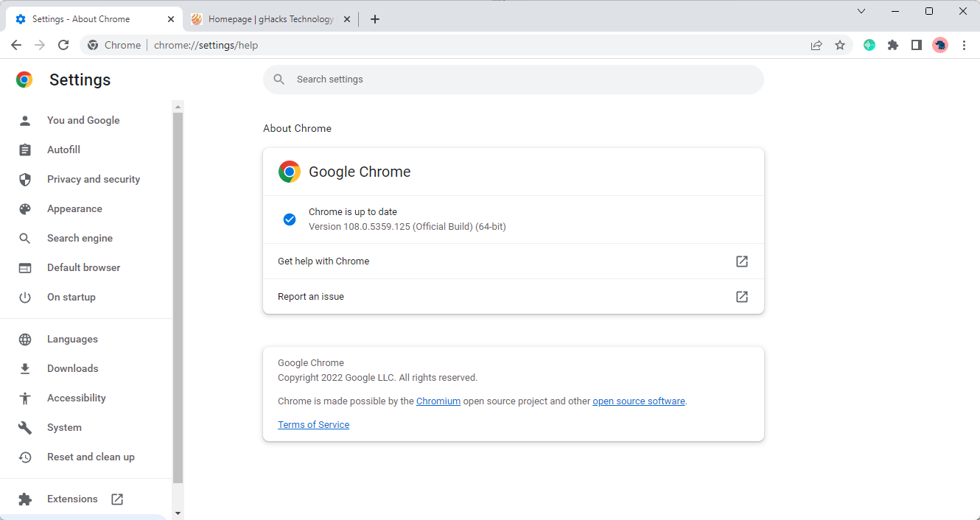
Task: Open the Extensions puzzle-piece menu in toolbar
Action: [x=893, y=45]
